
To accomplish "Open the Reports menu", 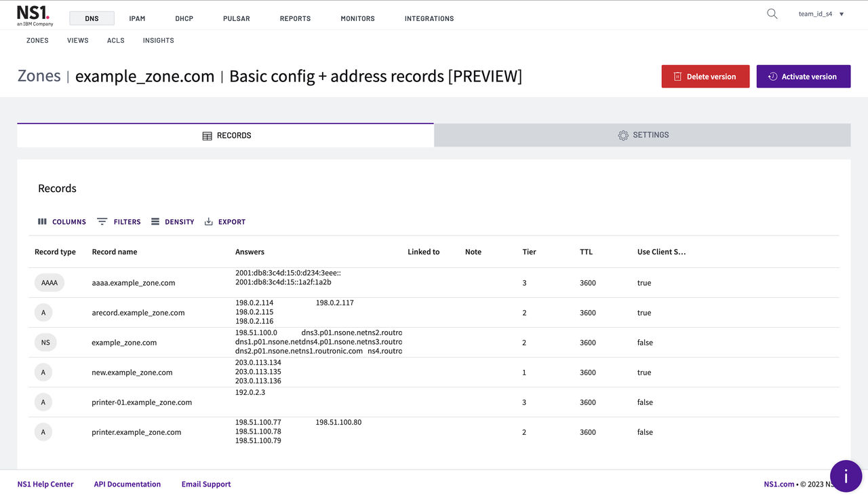I will tap(295, 18).
